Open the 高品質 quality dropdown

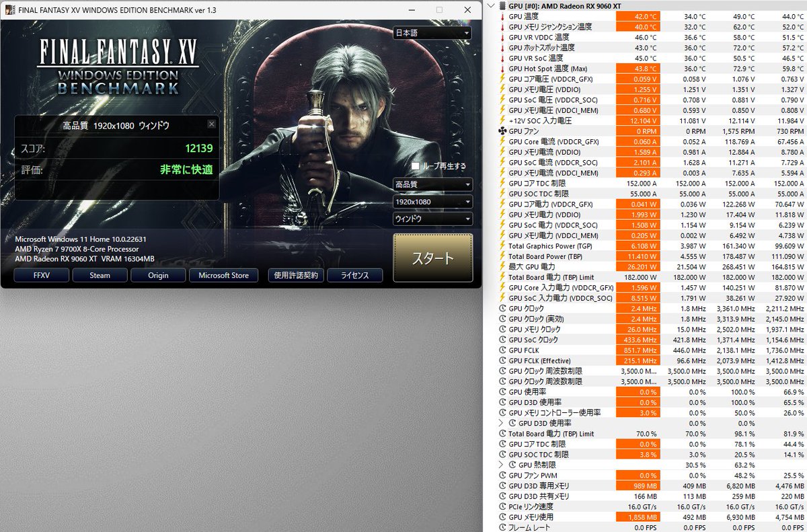tap(432, 184)
